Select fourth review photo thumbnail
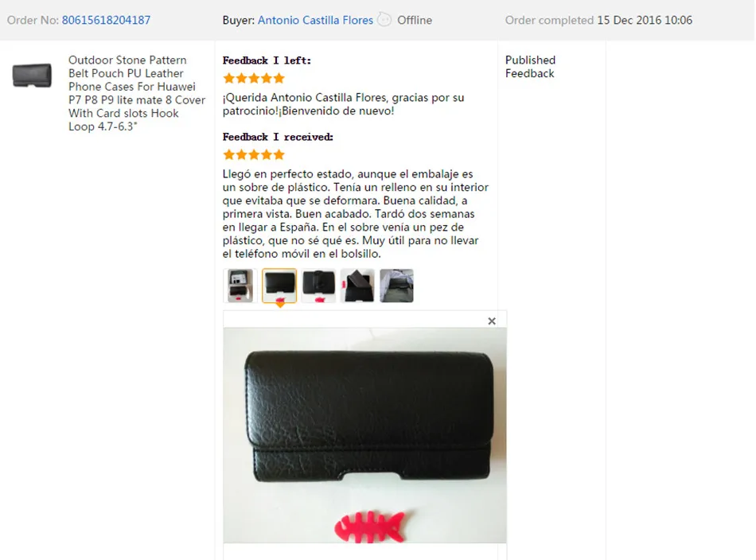This screenshot has width=756, height=560. (357, 286)
